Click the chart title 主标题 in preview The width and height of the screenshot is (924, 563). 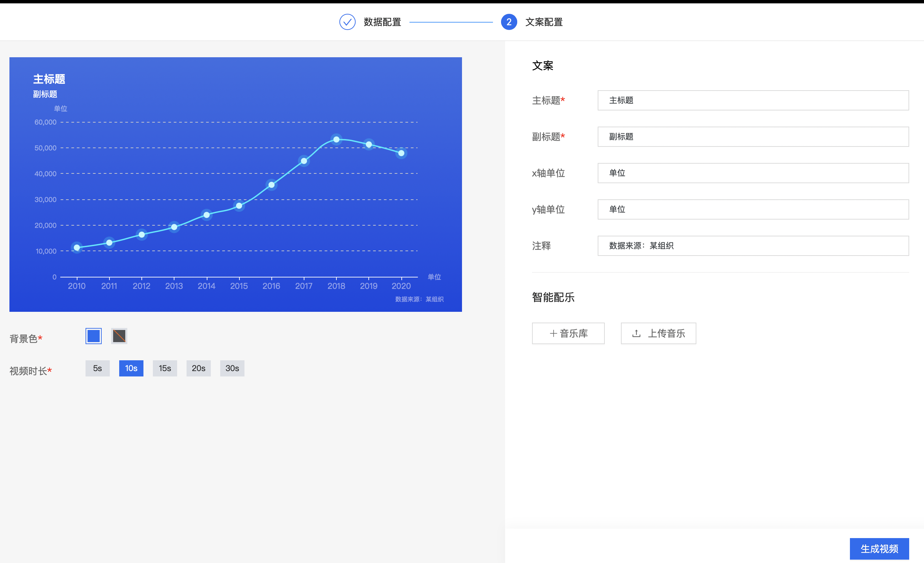49,79
